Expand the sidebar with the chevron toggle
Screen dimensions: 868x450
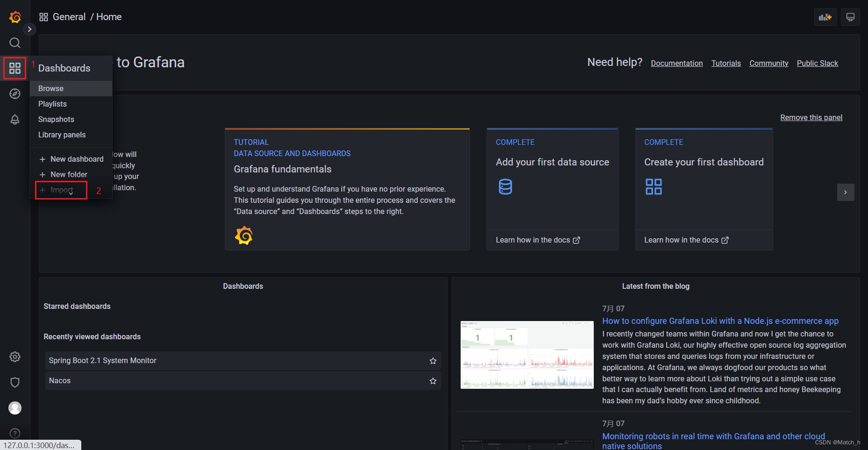click(29, 29)
